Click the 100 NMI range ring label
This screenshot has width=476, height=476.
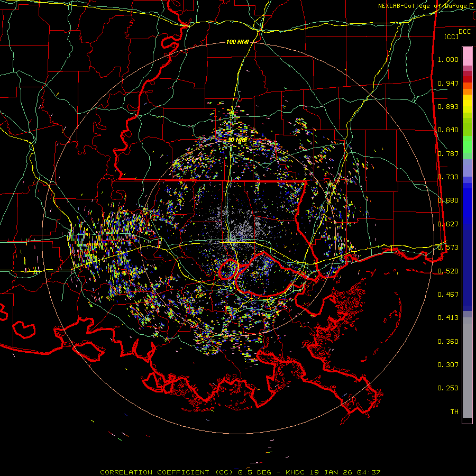point(237,42)
